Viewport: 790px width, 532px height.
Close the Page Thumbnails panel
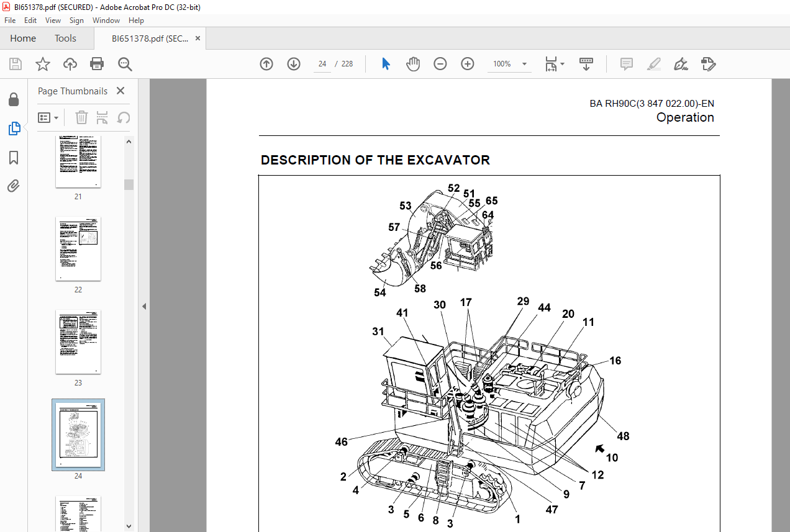pyautogui.click(x=120, y=91)
